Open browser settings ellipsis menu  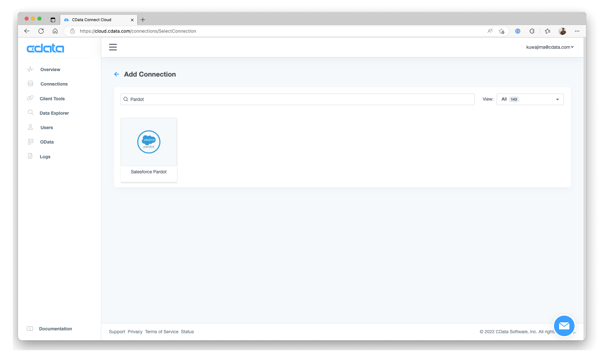[577, 31]
